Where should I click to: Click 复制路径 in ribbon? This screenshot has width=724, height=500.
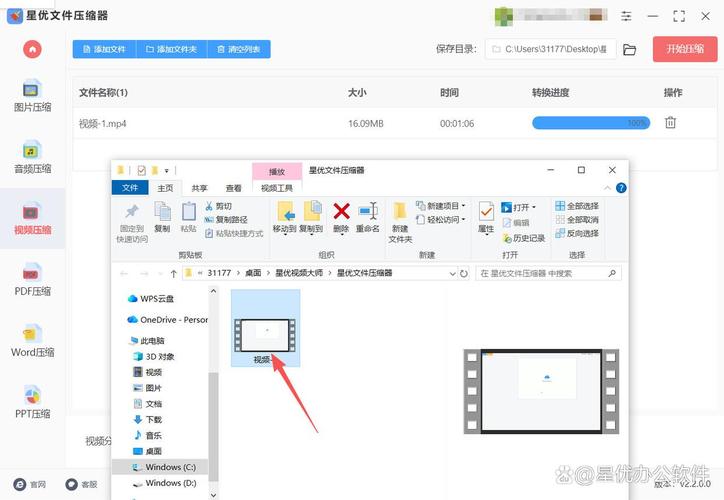coord(226,220)
